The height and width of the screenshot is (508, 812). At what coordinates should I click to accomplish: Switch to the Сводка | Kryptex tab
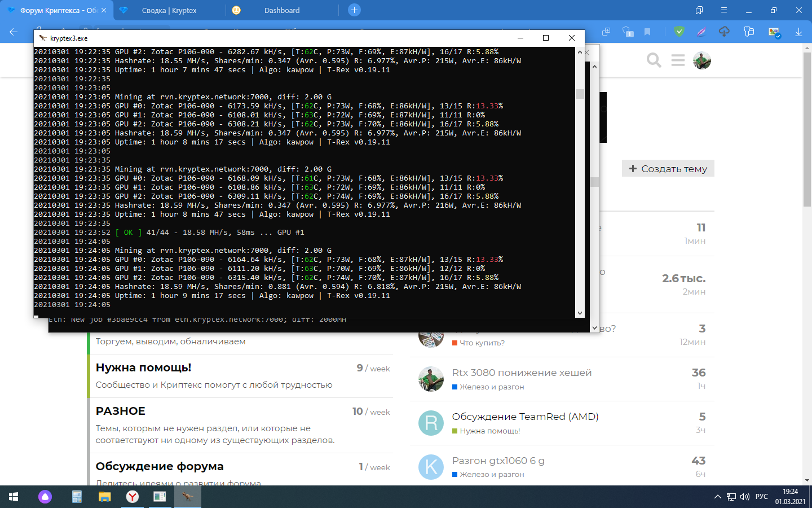[169, 10]
